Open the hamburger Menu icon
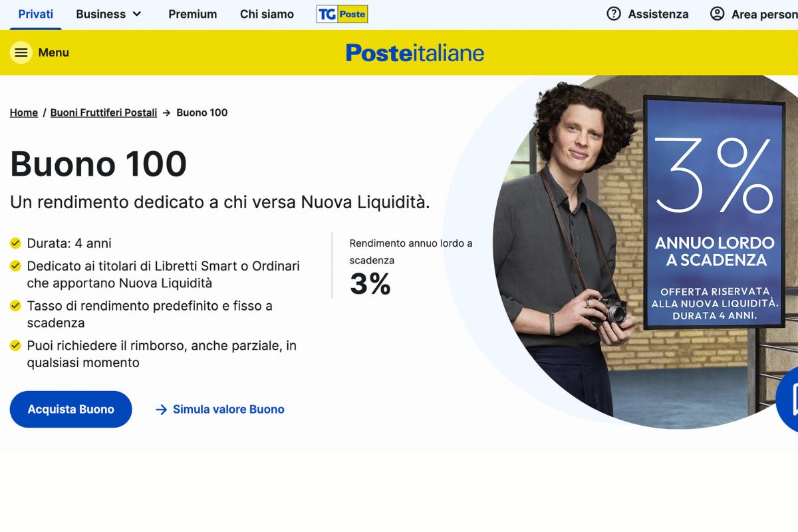 pos(21,53)
